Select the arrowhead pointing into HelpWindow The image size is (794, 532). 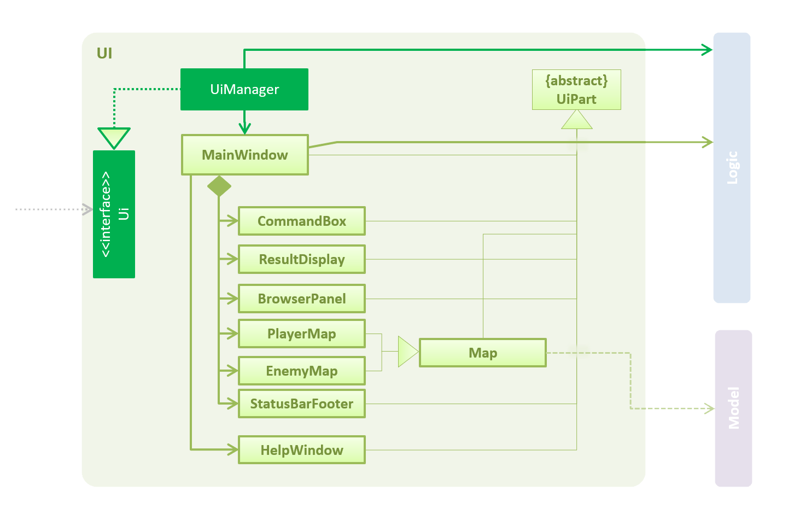(x=233, y=450)
